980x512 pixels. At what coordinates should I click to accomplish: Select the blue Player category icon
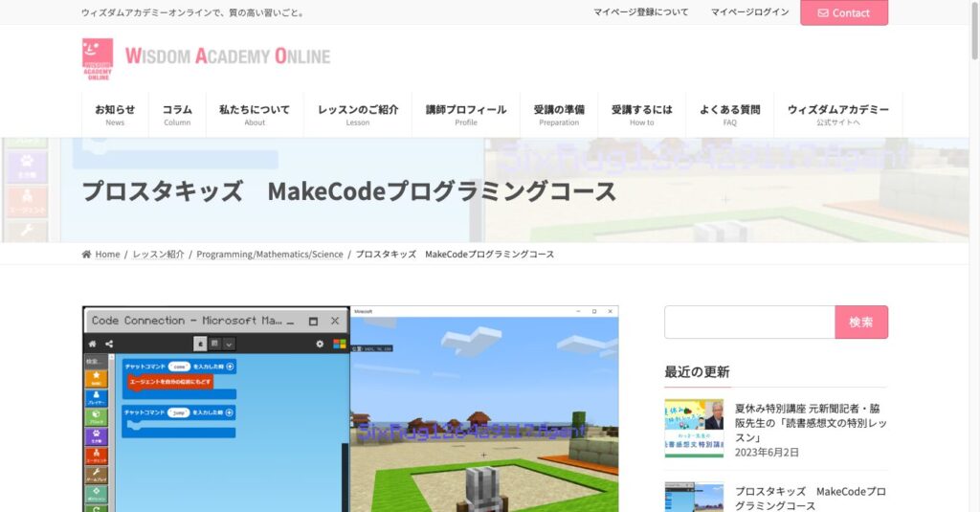(97, 398)
